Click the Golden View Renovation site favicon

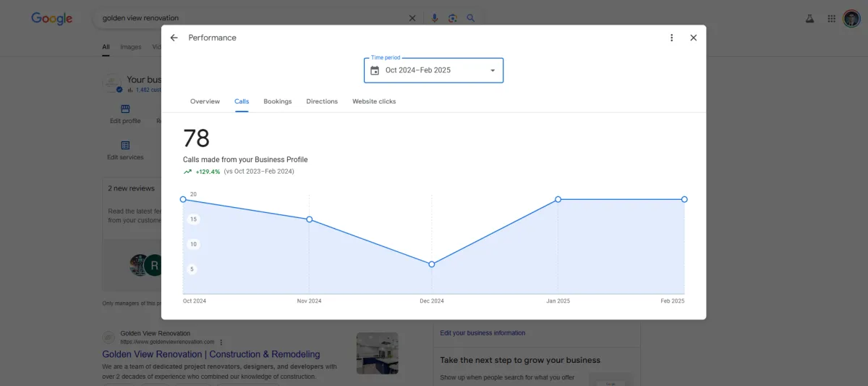109,337
